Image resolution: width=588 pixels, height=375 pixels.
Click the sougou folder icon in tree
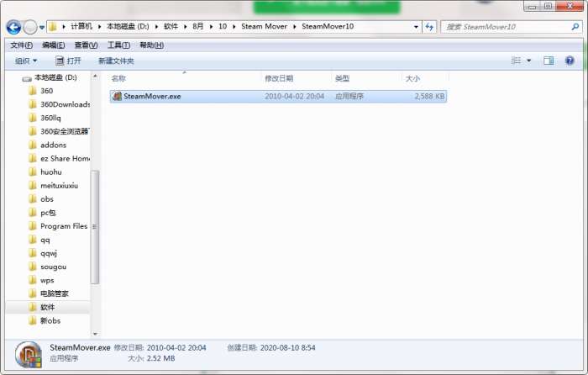click(33, 267)
